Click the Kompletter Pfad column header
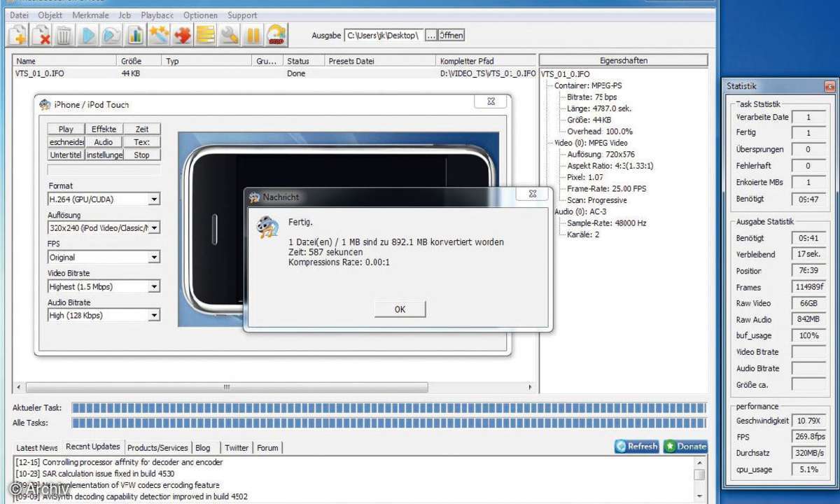840x504 pixels. tap(486, 61)
